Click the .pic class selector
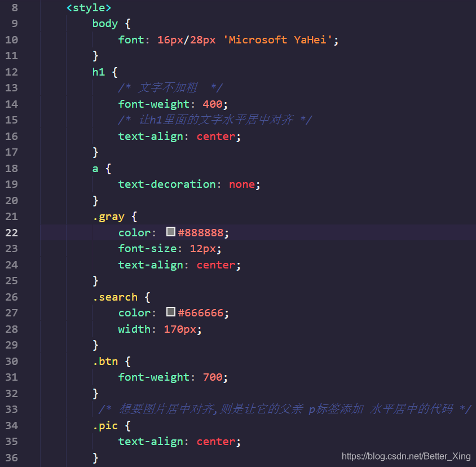 point(105,426)
